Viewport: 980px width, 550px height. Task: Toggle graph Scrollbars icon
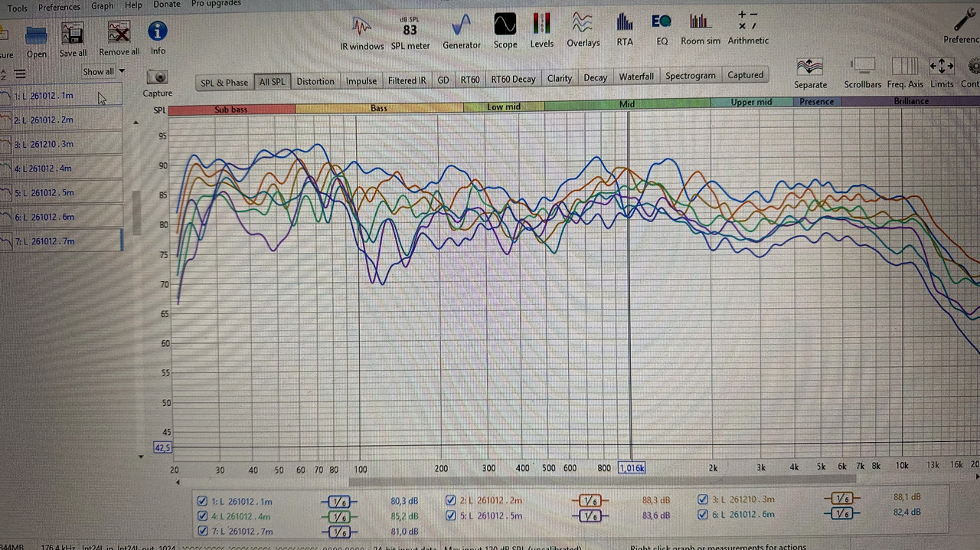tap(863, 67)
